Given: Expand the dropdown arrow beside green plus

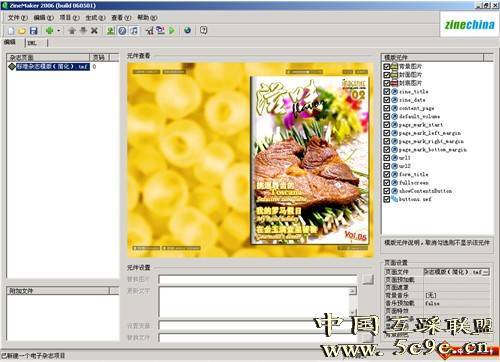Looking at the screenshot, I should (59, 31).
